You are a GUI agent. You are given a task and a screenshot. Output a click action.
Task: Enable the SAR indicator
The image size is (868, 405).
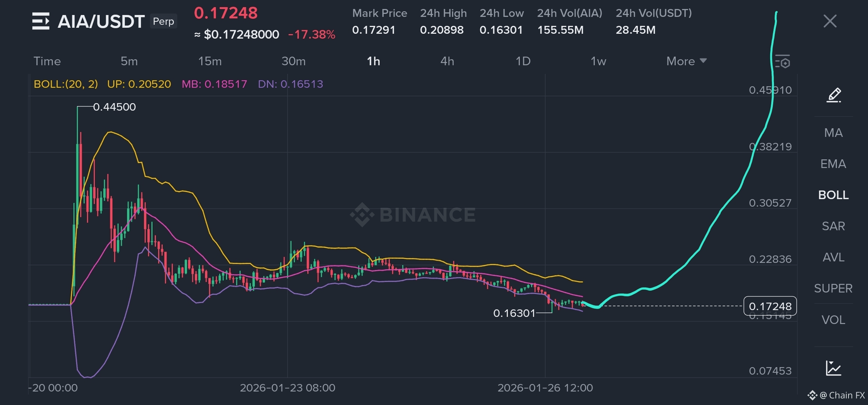(833, 226)
